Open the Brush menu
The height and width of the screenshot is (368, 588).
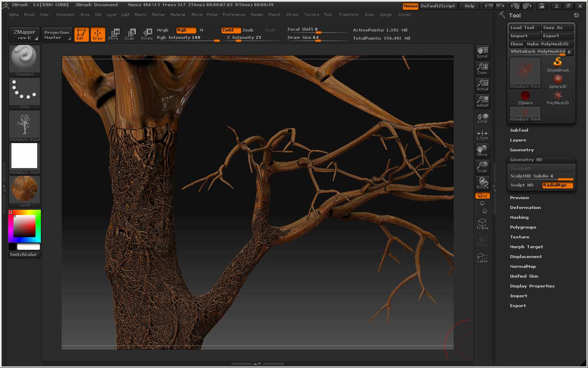[x=29, y=15]
